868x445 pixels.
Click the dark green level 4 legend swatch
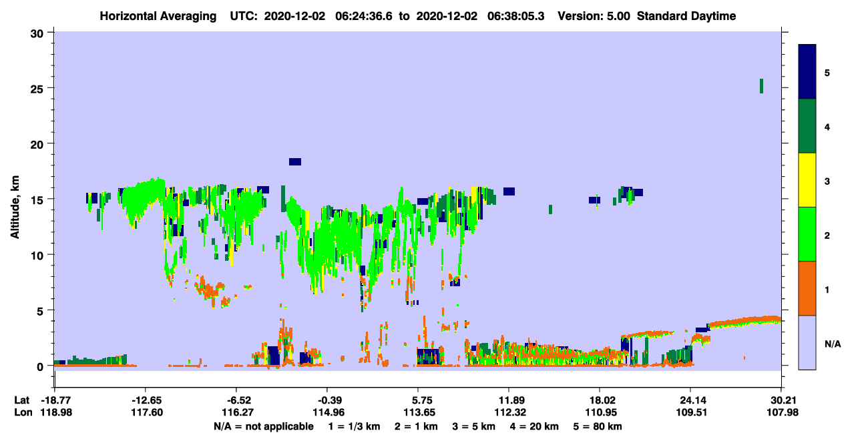807,126
